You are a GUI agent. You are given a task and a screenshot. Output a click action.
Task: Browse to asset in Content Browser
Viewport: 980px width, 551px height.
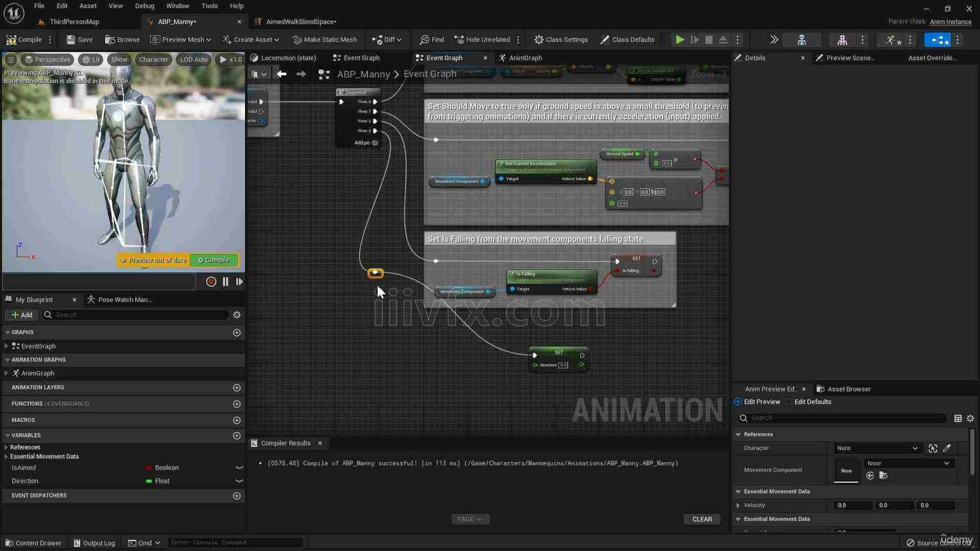point(122,40)
